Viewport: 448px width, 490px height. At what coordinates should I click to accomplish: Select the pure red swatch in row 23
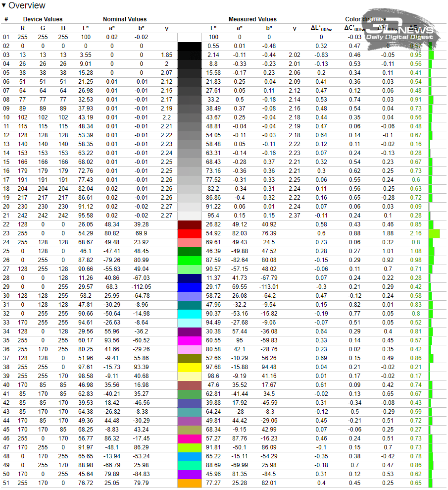190,233
